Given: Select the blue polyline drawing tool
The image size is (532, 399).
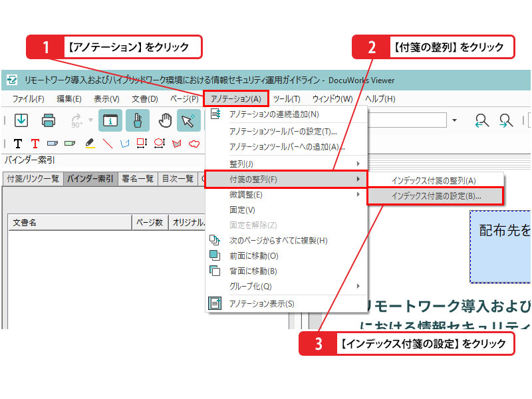Looking at the screenshot, I should click(x=124, y=144).
